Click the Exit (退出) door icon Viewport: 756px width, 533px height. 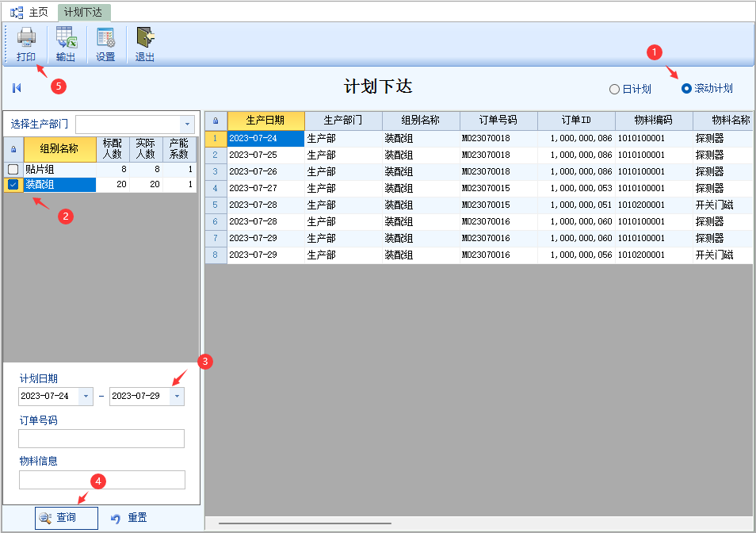145,44
